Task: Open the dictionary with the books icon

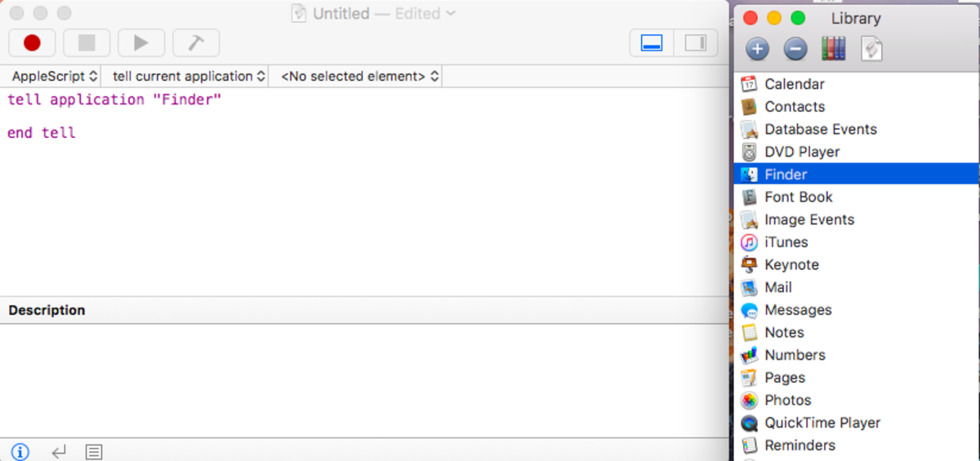Action: (x=833, y=49)
